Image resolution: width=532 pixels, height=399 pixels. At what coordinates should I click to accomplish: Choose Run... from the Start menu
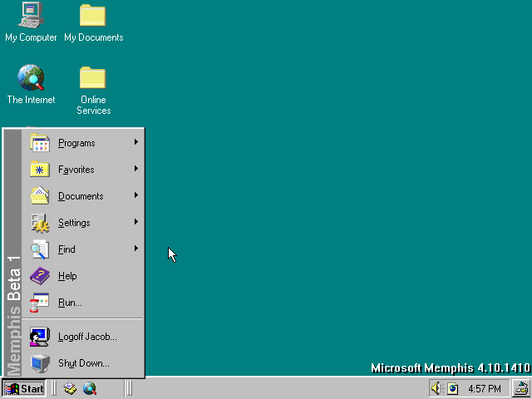coord(83,303)
